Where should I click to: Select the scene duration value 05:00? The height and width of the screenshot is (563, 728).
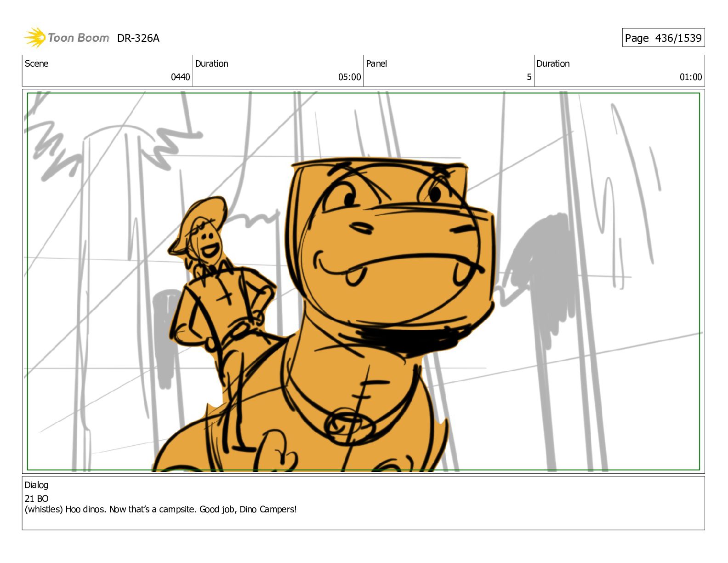(349, 77)
